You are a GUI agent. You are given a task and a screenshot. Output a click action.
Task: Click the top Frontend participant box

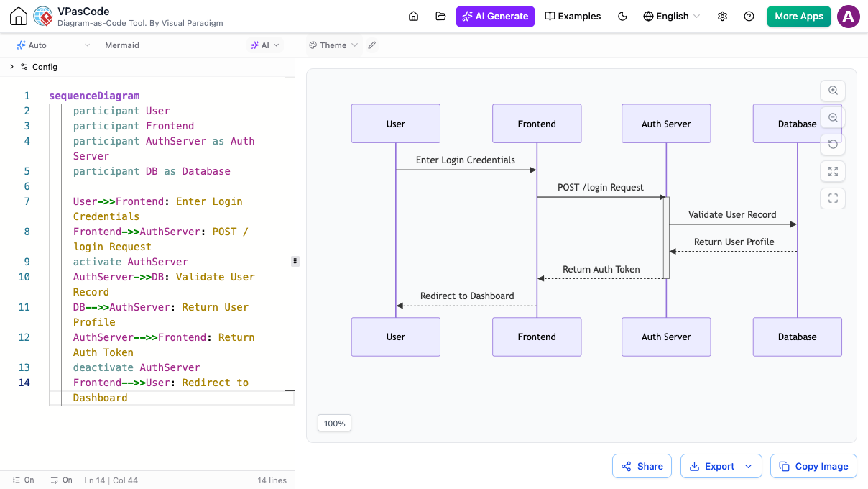537,124
